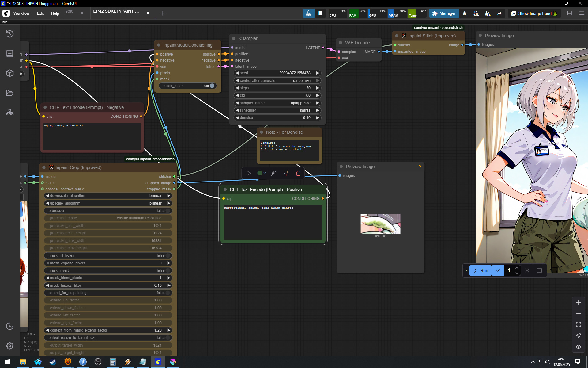Click context_from_mask_extend_factor 1.20 field
588x368 pixels.
[x=108, y=330]
